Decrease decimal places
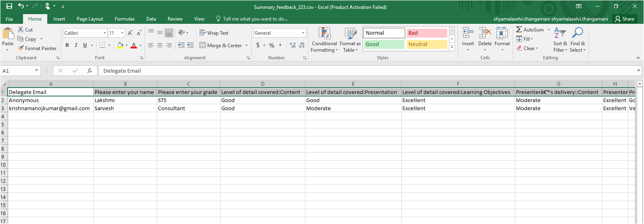 pyautogui.click(x=302, y=45)
